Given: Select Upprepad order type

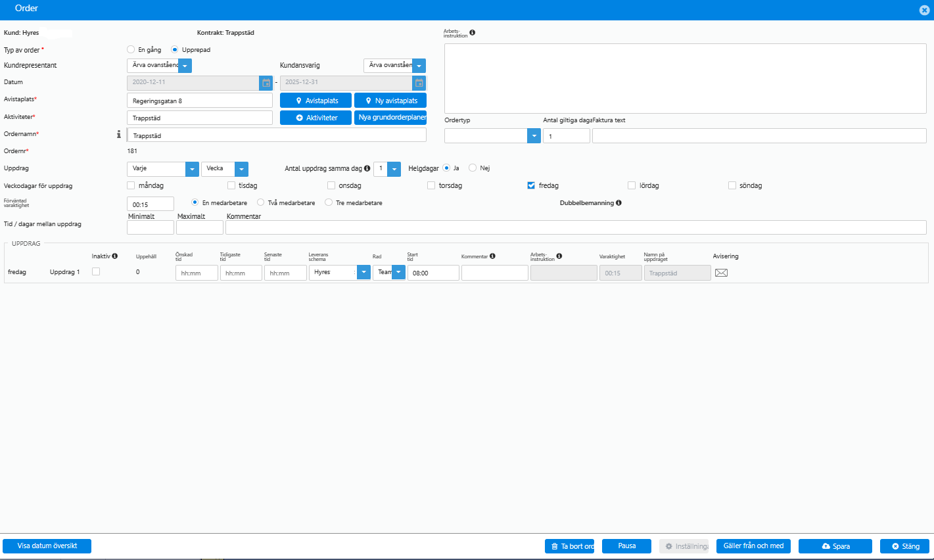Looking at the screenshot, I should pos(175,49).
